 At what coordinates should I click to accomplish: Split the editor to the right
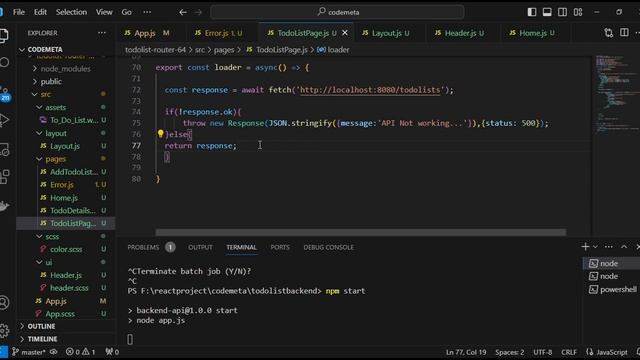624,33
